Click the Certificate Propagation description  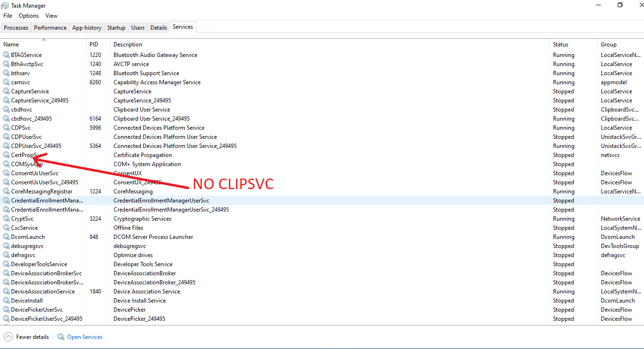[143, 155]
